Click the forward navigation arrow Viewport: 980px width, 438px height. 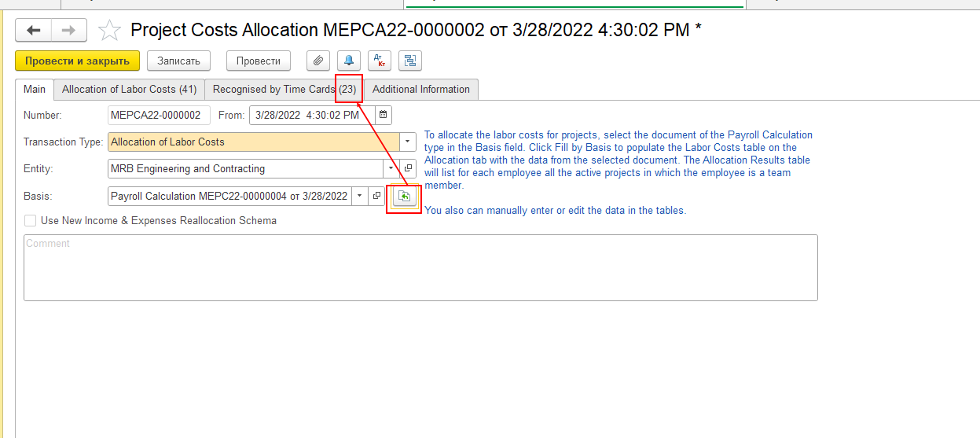[x=69, y=30]
